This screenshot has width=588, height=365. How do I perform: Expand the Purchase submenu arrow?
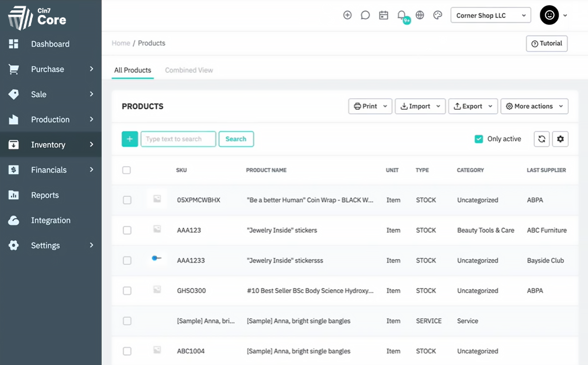click(x=91, y=69)
